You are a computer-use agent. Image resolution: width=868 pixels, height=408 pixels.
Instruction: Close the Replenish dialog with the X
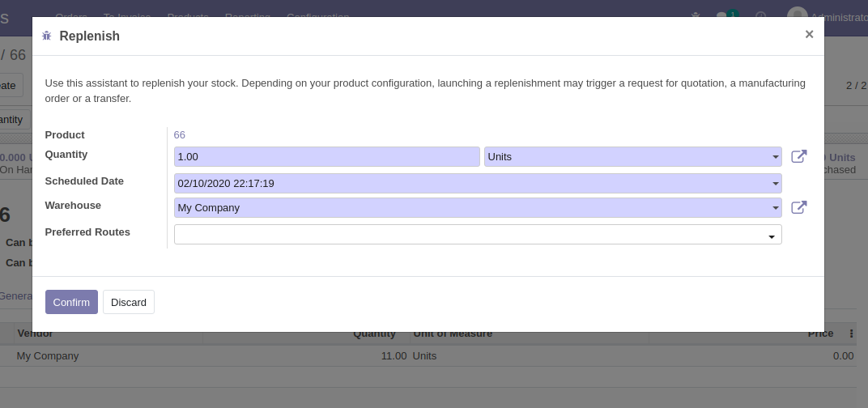pyautogui.click(x=809, y=34)
